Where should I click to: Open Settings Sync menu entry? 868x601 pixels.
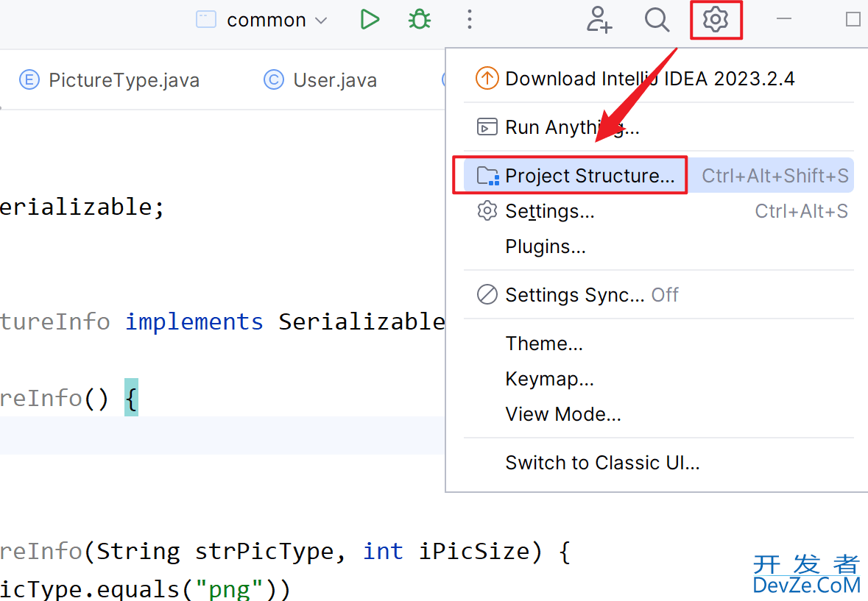(658, 295)
